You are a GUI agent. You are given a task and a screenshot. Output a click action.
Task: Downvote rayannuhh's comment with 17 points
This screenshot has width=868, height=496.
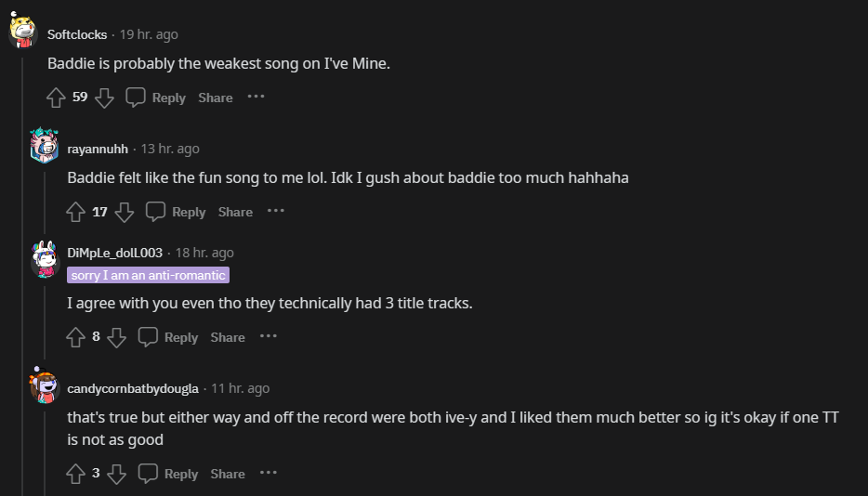[125, 212]
